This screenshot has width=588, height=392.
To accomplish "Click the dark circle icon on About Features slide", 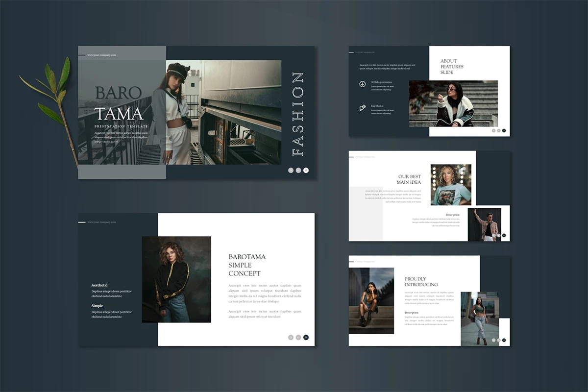I will pyautogui.click(x=504, y=130).
